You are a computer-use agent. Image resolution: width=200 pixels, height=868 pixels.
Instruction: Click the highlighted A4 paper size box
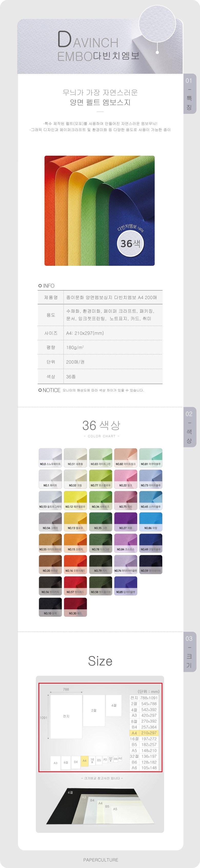point(84,760)
